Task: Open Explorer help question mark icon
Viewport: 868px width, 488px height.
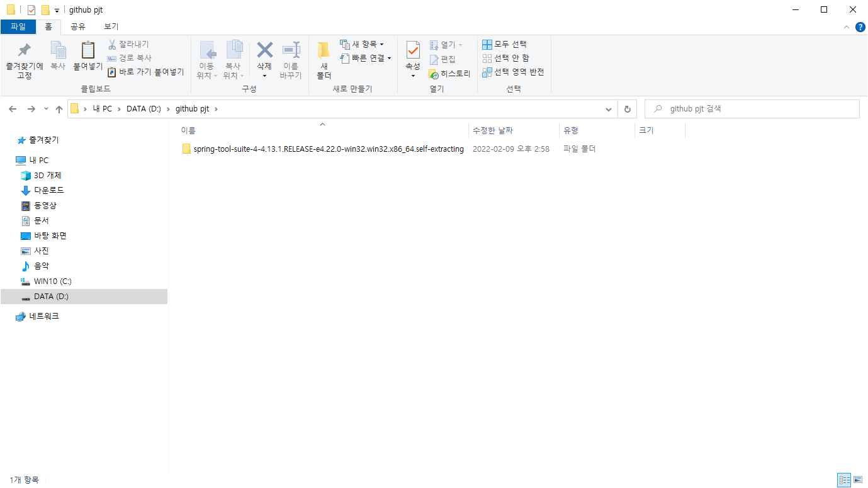Action: [x=860, y=27]
